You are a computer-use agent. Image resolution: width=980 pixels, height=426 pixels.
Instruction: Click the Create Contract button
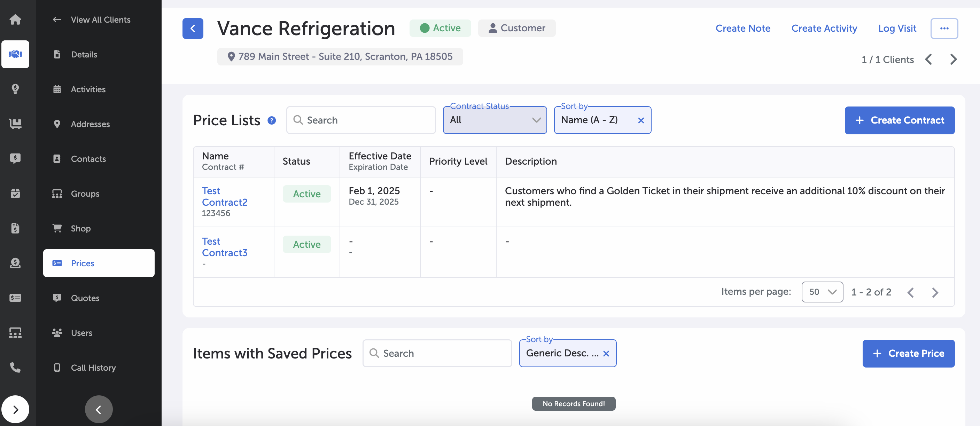[x=899, y=120]
